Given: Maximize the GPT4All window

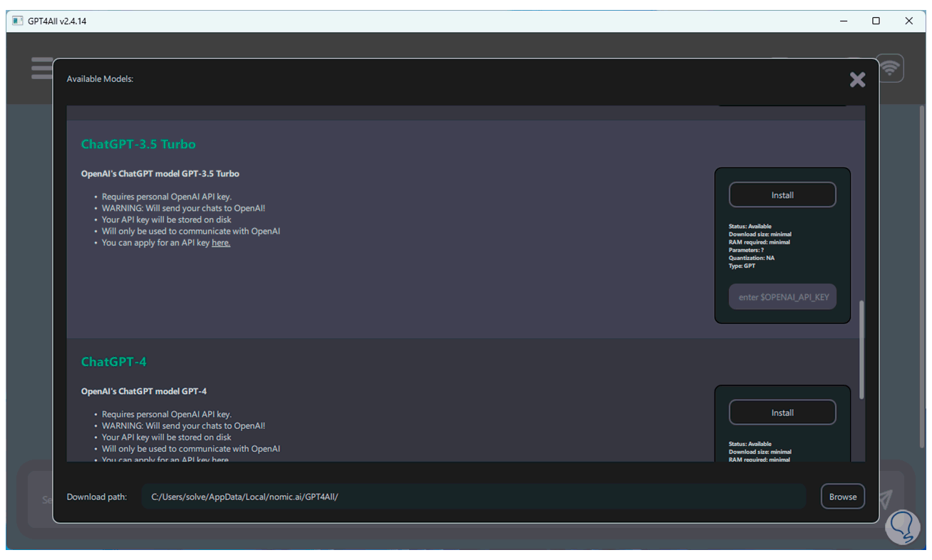Looking at the screenshot, I should pos(876,21).
